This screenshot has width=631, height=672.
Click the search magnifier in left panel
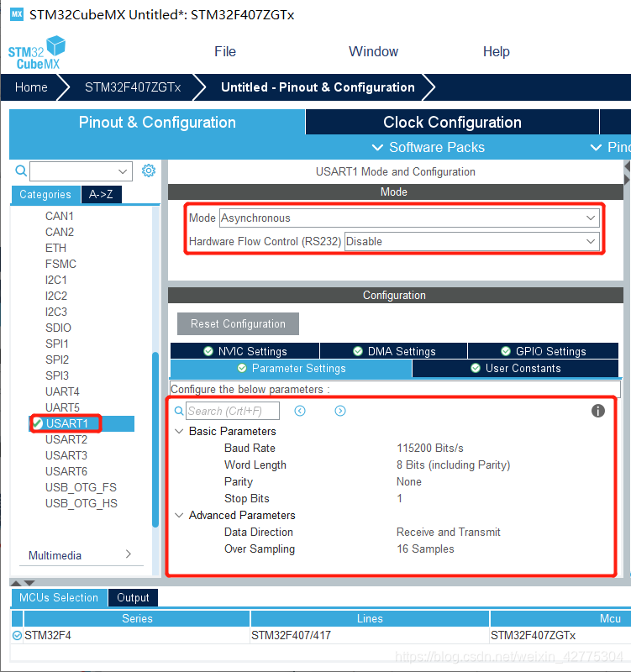click(21, 171)
